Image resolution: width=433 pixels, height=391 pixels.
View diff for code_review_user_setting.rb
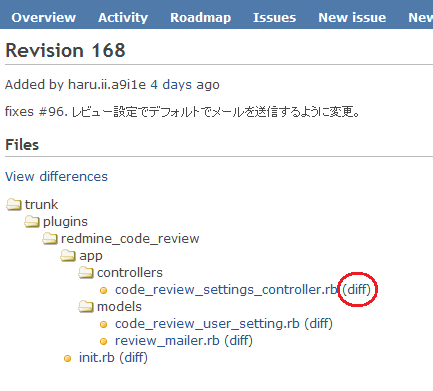[318, 323]
